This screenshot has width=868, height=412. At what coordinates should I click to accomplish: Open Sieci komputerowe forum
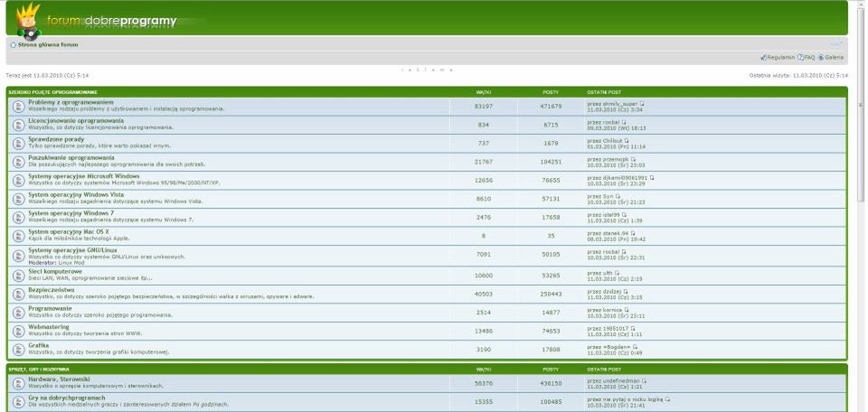[x=55, y=272]
